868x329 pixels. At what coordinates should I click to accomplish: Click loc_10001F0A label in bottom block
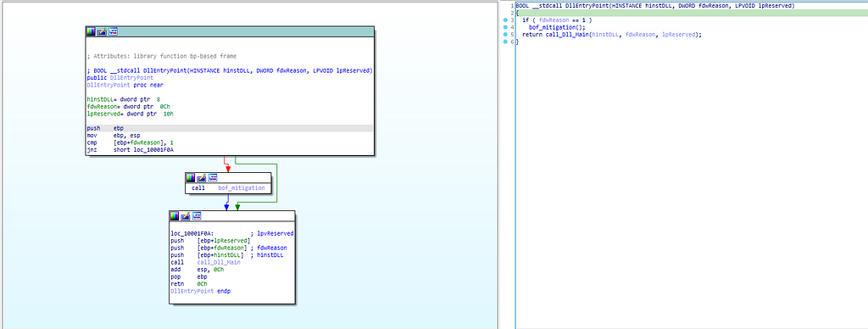[192, 233]
